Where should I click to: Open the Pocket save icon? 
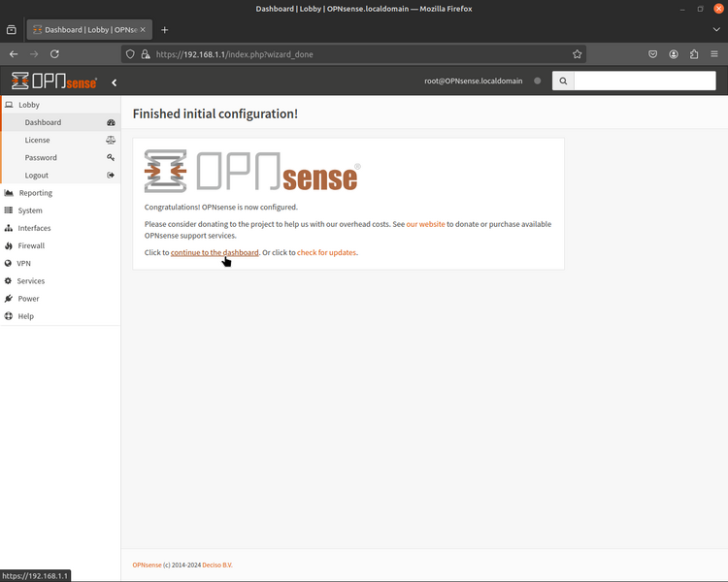[653, 54]
